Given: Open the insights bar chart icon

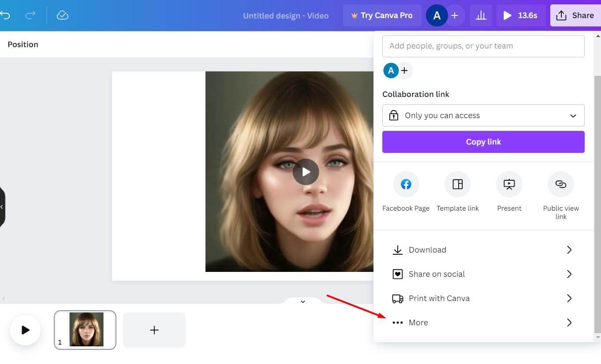Looking at the screenshot, I should tap(481, 16).
